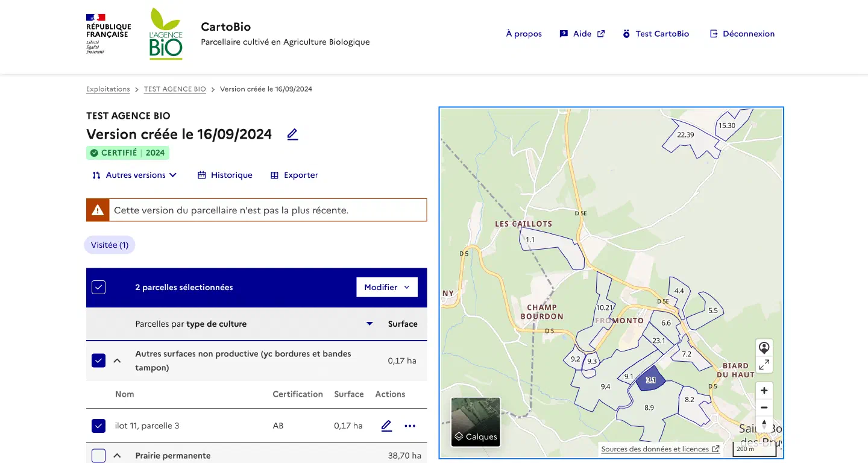Open Historique of this version
This screenshot has height=463, width=868.
(225, 175)
